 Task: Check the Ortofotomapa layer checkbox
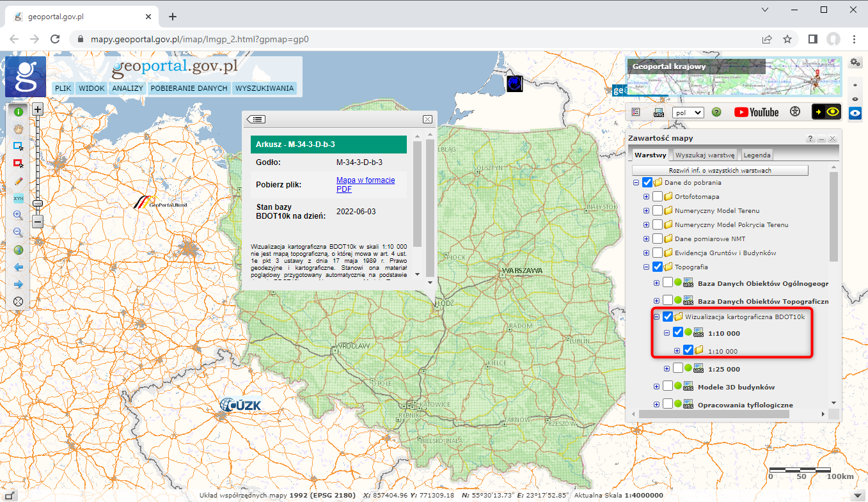(658, 196)
